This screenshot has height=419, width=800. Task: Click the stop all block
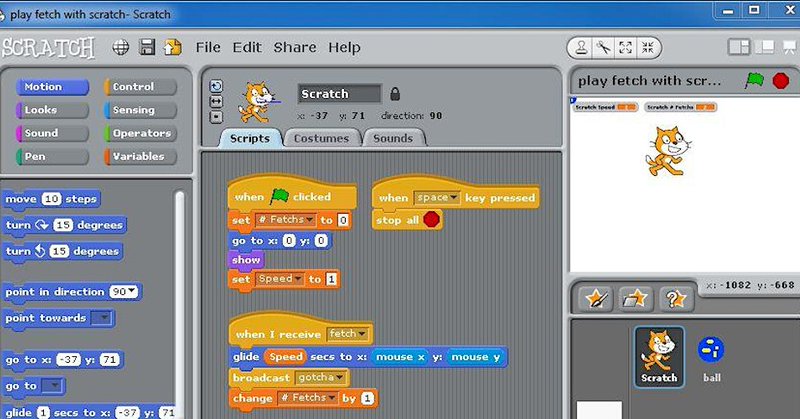(407, 220)
